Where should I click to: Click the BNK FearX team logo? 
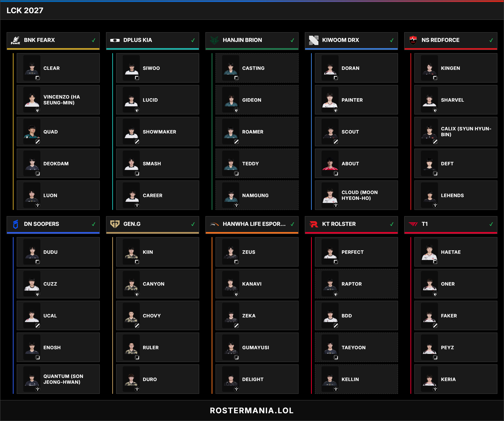[x=16, y=40]
